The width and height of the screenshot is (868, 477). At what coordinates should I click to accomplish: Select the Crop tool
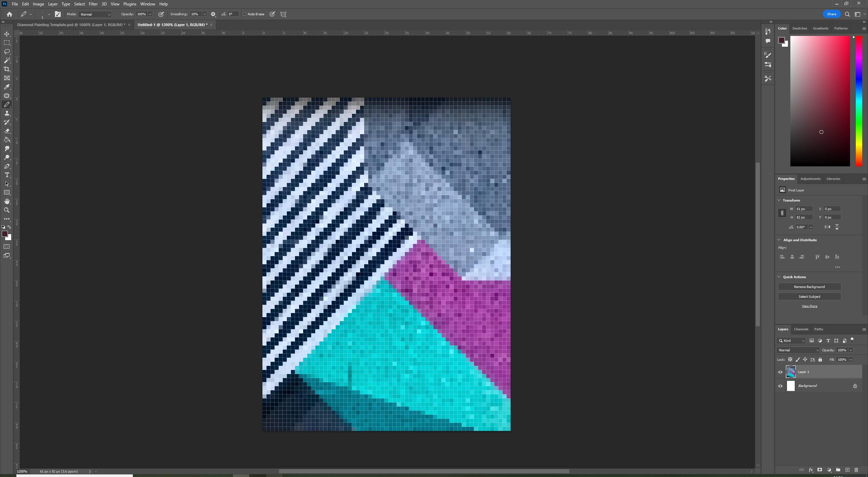tap(7, 69)
